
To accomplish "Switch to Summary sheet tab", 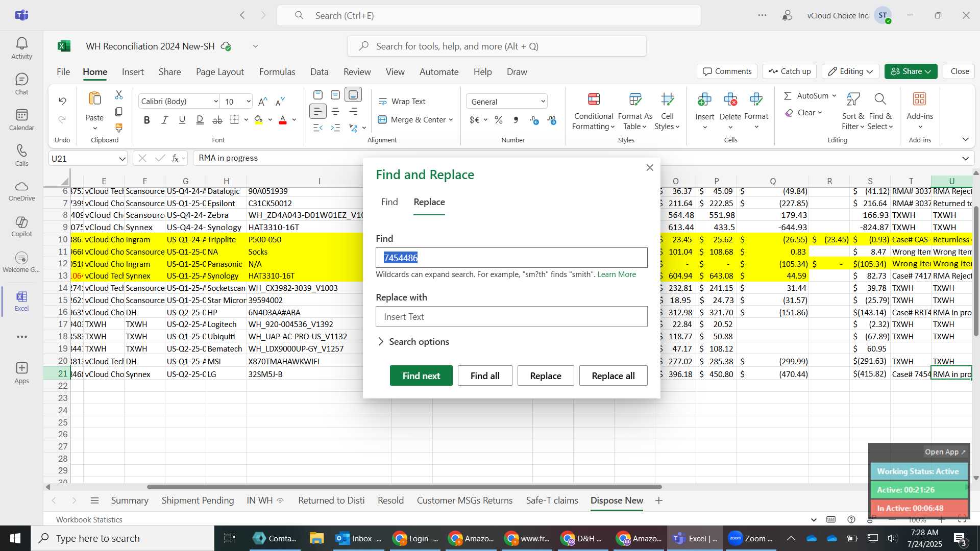I will tap(130, 500).
